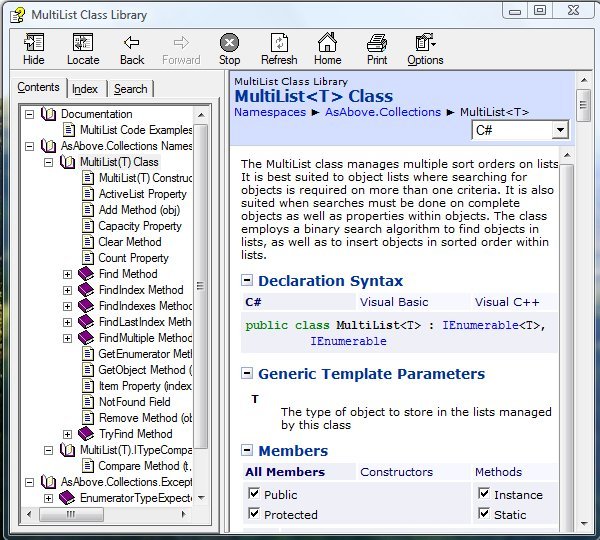Image resolution: width=600 pixels, height=540 pixels.
Task: Click the Refresh toolbar icon
Action: [279, 42]
